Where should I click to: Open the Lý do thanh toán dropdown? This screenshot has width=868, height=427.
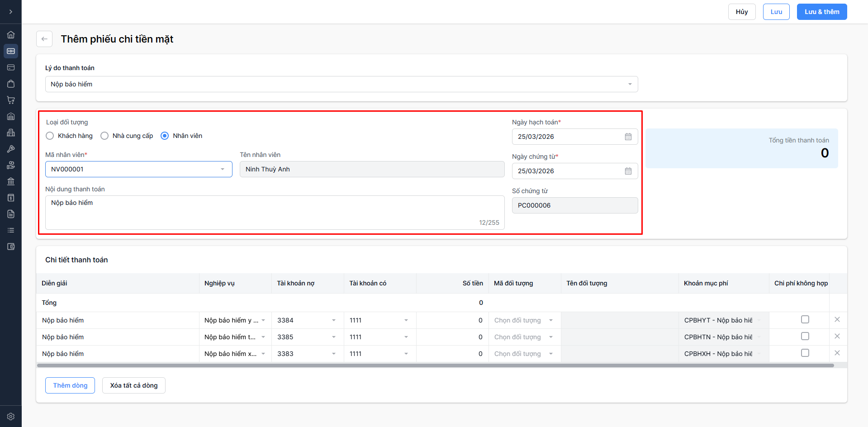click(341, 84)
